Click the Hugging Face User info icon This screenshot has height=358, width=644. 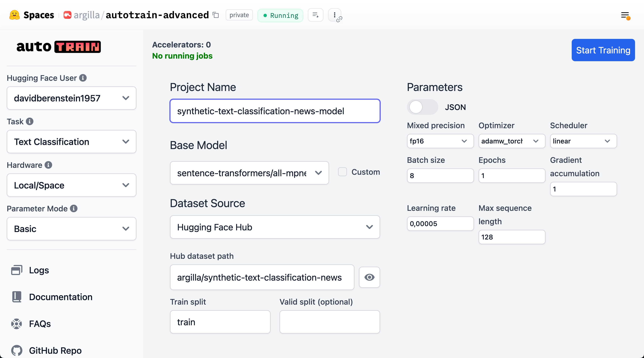point(83,78)
